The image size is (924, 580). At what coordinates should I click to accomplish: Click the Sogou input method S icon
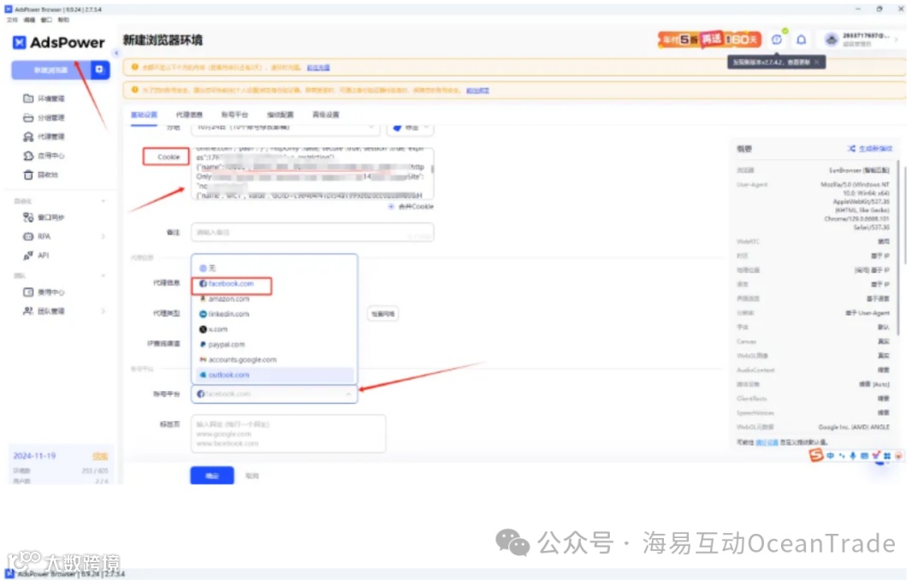[816, 455]
